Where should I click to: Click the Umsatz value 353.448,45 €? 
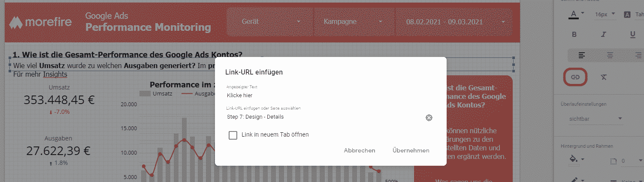[x=59, y=100]
